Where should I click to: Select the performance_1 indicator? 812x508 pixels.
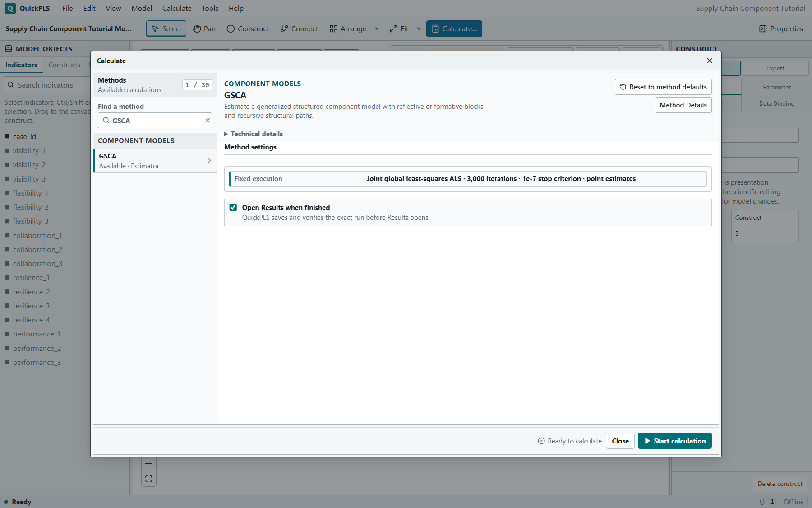37,334
